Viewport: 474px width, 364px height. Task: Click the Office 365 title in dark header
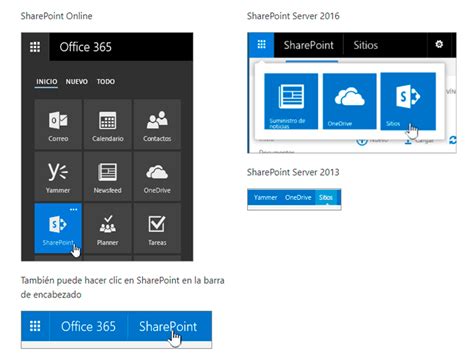(86, 47)
